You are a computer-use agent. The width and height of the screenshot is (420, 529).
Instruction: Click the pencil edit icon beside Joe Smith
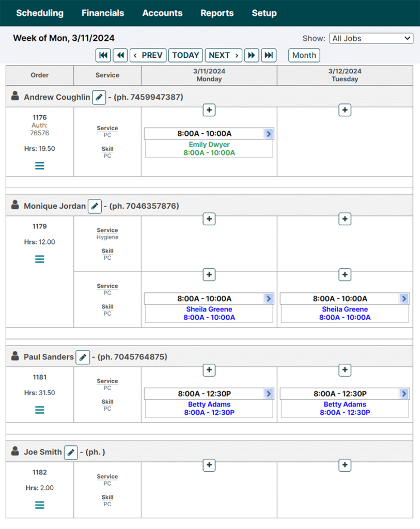tap(71, 452)
